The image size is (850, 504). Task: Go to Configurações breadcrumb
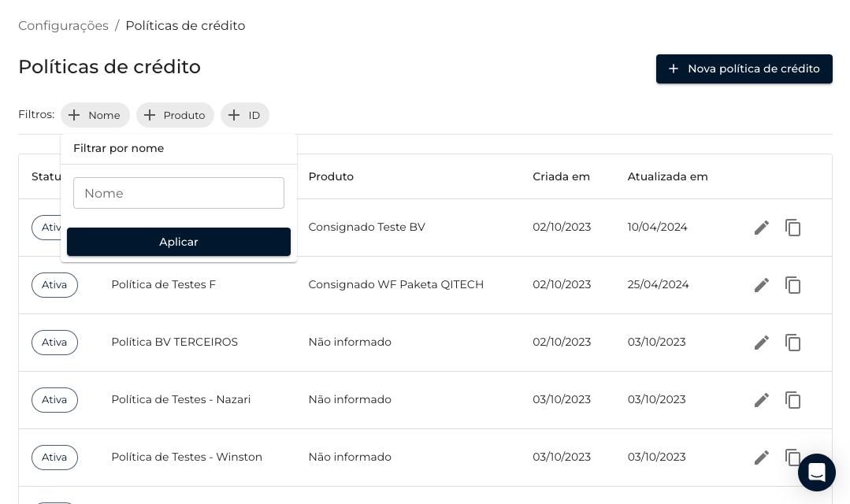tap(63, 25)
